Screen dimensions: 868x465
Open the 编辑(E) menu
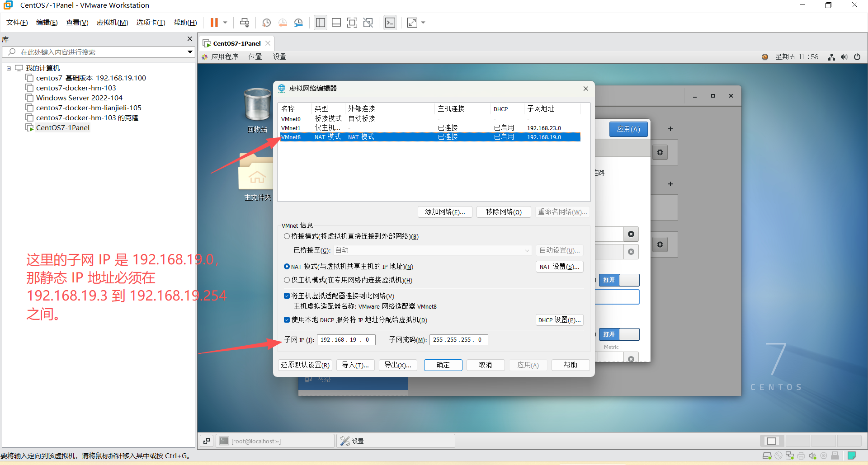(47, 23)
